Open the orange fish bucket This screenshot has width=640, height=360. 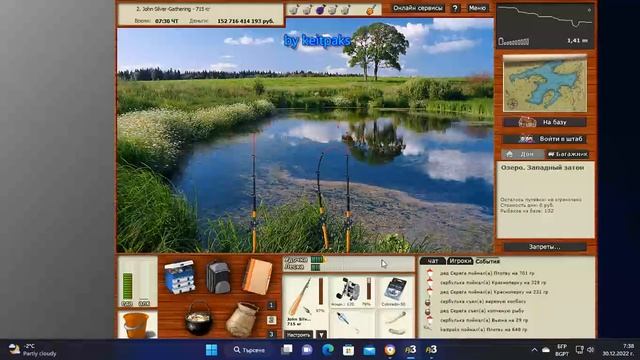coord(136,325)
